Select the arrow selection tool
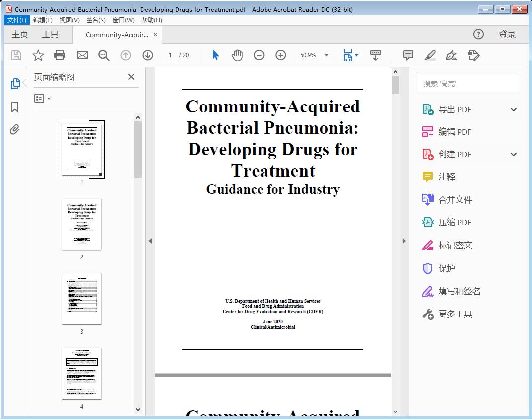 (x=215, y=55)
